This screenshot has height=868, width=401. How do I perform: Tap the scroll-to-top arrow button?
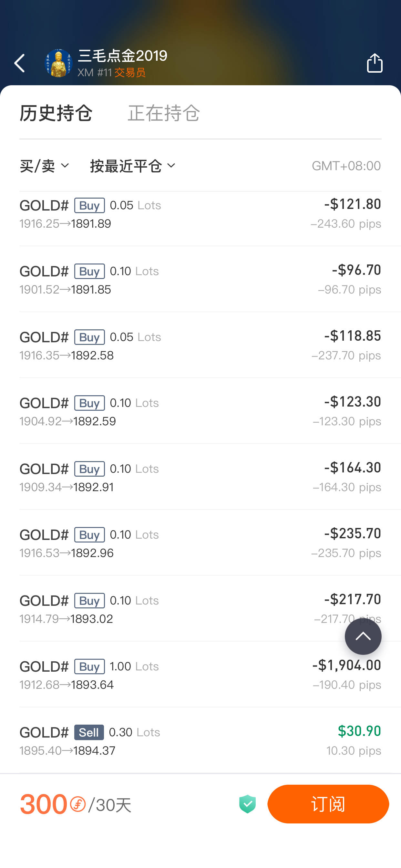point(363,636)
